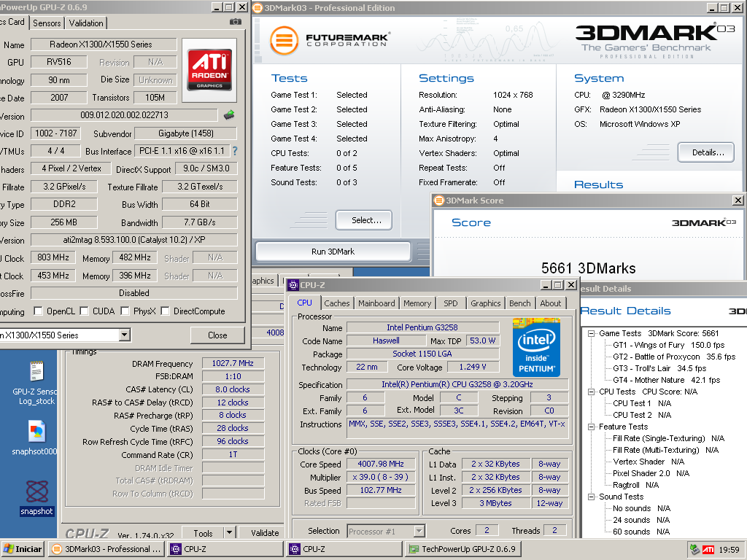Viewport: 747px width, 560px height.
Task: Click the 3DMark03 window title bar icon
Action: tap(258, 7)
